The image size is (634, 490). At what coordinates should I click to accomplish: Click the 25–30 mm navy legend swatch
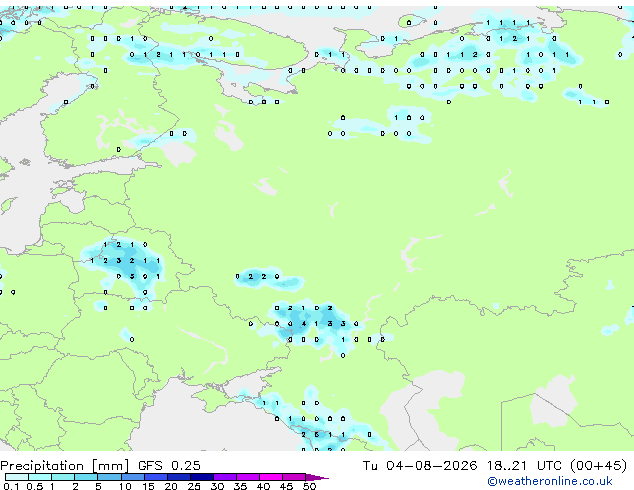[x=201, y=477]
